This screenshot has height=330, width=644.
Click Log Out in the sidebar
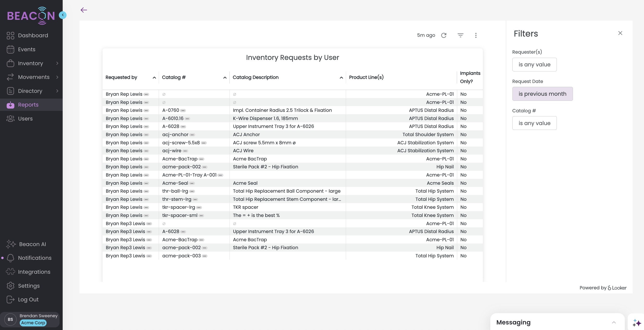(x=28, y=299)
